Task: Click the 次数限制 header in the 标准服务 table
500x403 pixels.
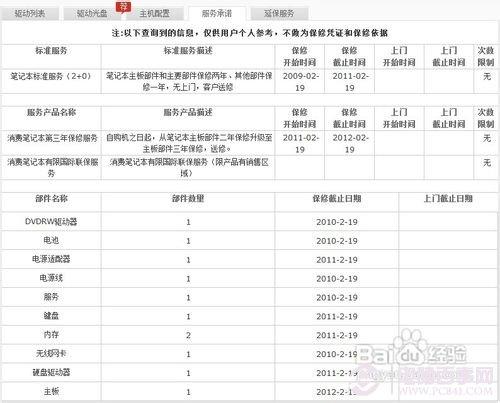Action: tap(486, 56)
